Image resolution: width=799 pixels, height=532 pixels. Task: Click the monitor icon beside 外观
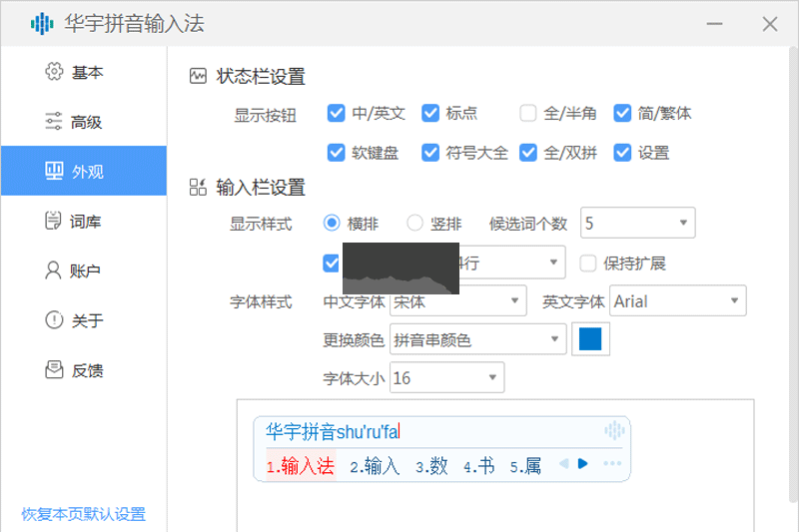(54, 171)
